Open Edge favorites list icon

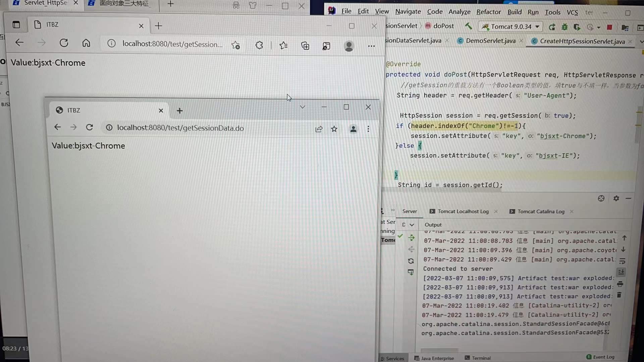pyautogui.click(x=283, y=45)
